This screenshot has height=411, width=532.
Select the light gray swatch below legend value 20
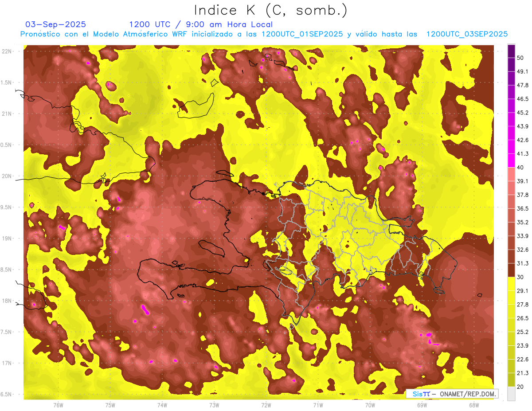click(x=511, y=394)
